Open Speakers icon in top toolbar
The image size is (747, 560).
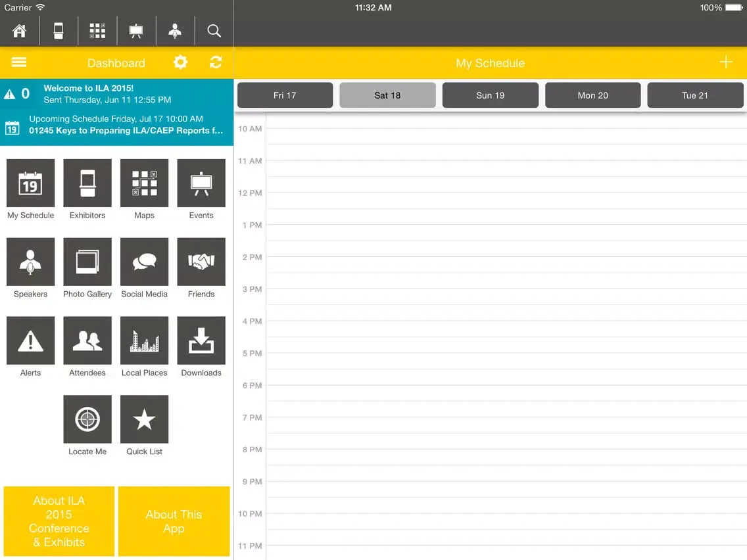pyautogui.click(x=175, y=31)
